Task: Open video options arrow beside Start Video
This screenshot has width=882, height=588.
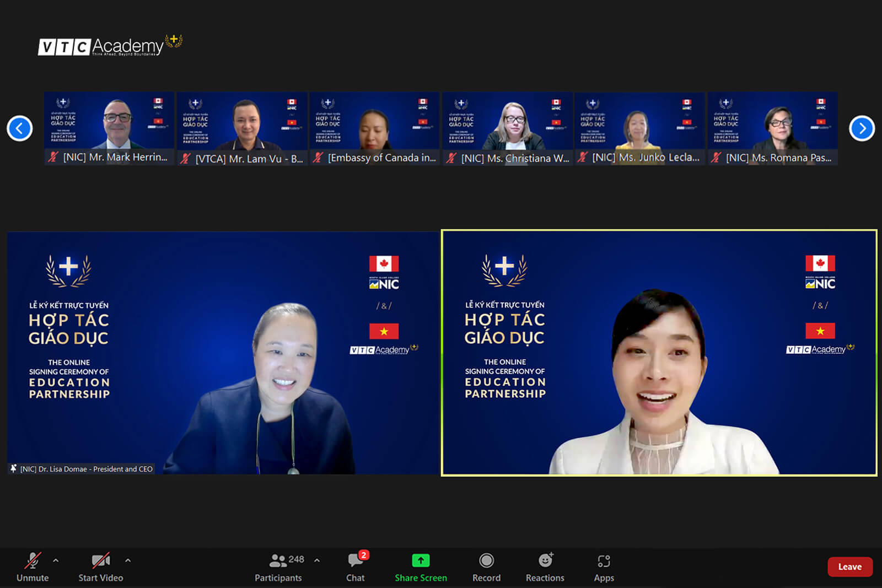Action: 128,560
